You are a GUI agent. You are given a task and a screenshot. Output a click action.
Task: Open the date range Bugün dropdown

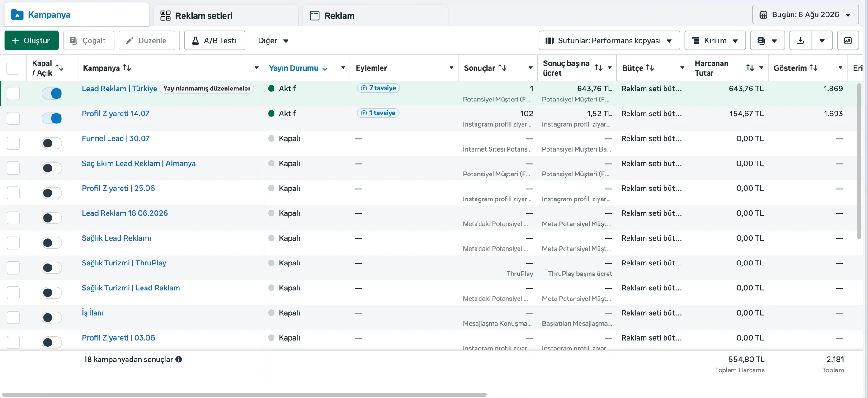(x=806, y=15)
